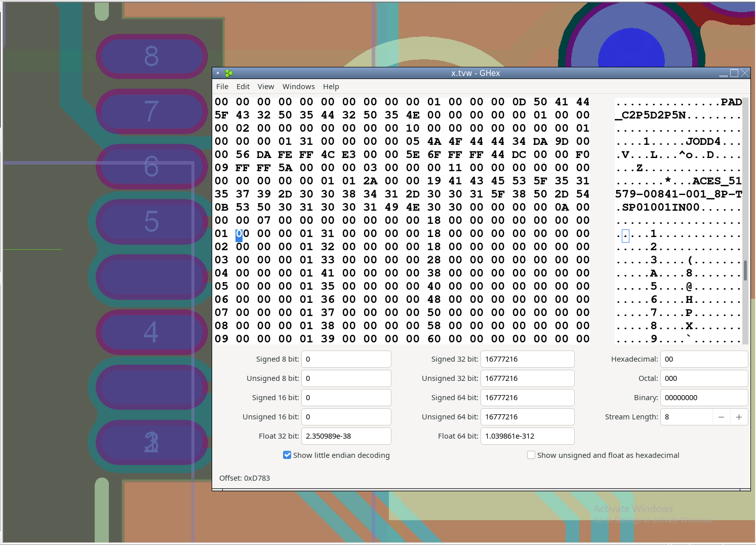This screenshot has height=545, width=756.
Task: Increase stream length with plus button
Action: (739, 417)
